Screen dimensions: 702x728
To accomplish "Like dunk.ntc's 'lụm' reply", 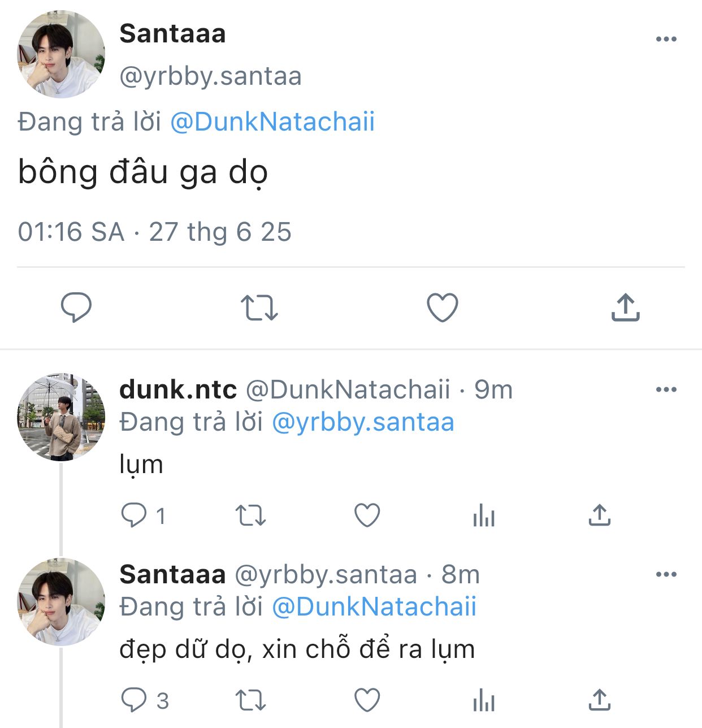I will click(367, 515).
